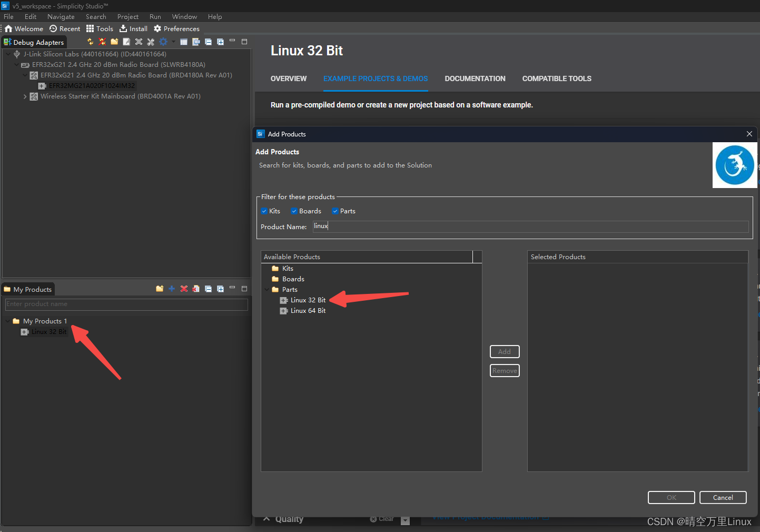Screen dimensions: 760x532
Task: Toggle the Boards filter checkbox
Action: pos(294,211)
